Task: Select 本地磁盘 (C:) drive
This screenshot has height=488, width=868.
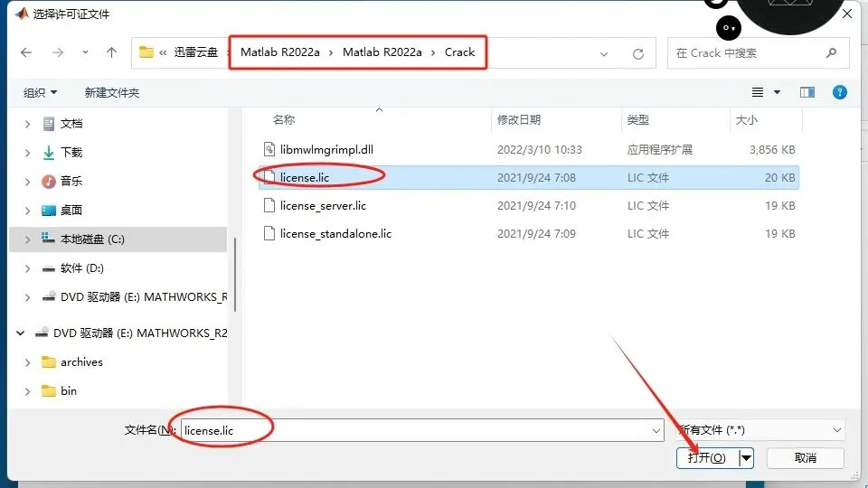Action: [x=92, y=239]
